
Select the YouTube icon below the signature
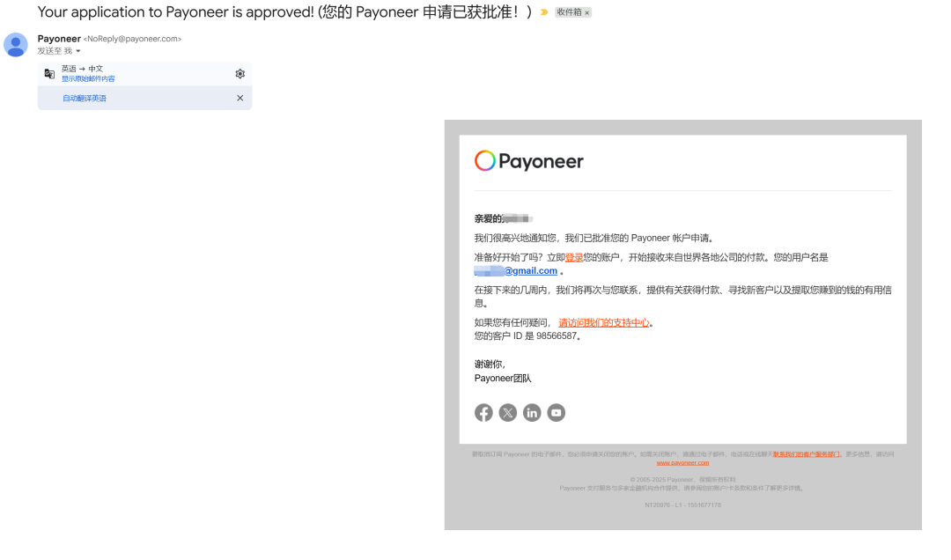click(x=556, y=412)
